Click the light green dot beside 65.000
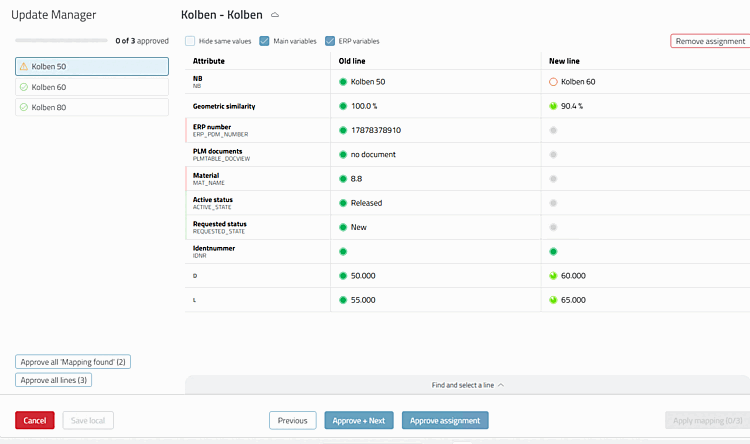 pos(553,300)
